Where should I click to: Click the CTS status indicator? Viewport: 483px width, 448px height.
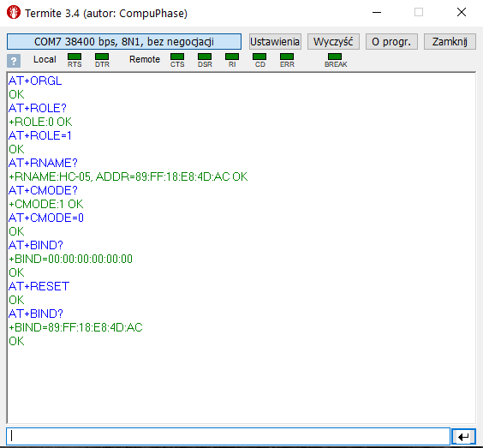(177, 57)
